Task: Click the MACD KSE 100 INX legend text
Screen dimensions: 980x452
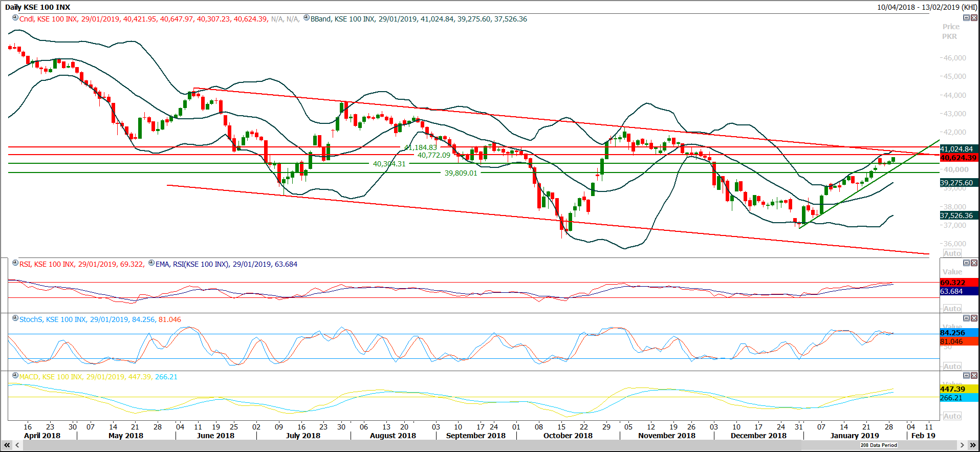Action: [x=98, y=377]
